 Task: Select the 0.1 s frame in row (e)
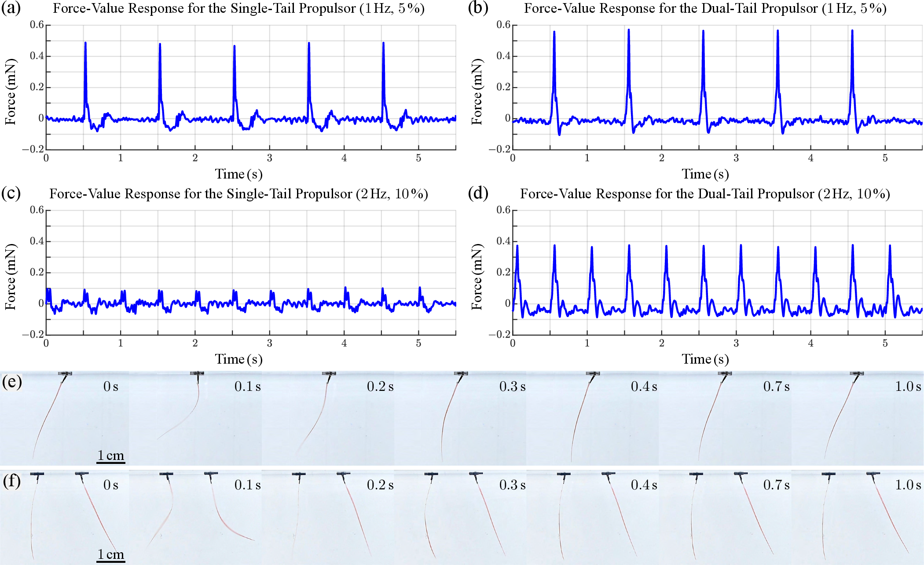click(196, 419)
